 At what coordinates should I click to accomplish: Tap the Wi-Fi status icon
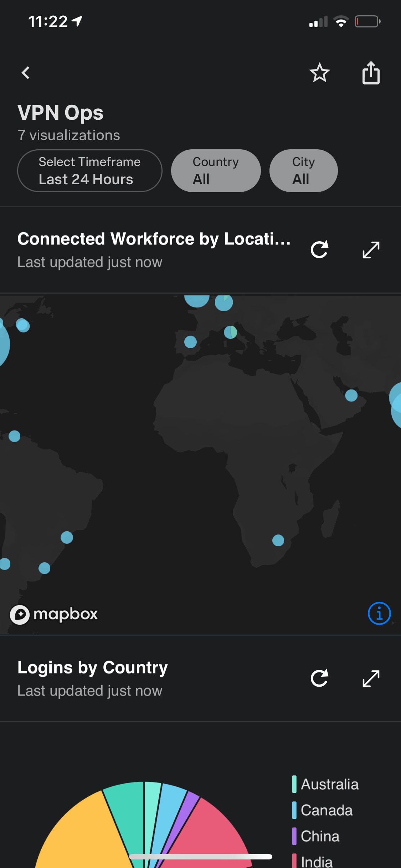click(341, 21)
